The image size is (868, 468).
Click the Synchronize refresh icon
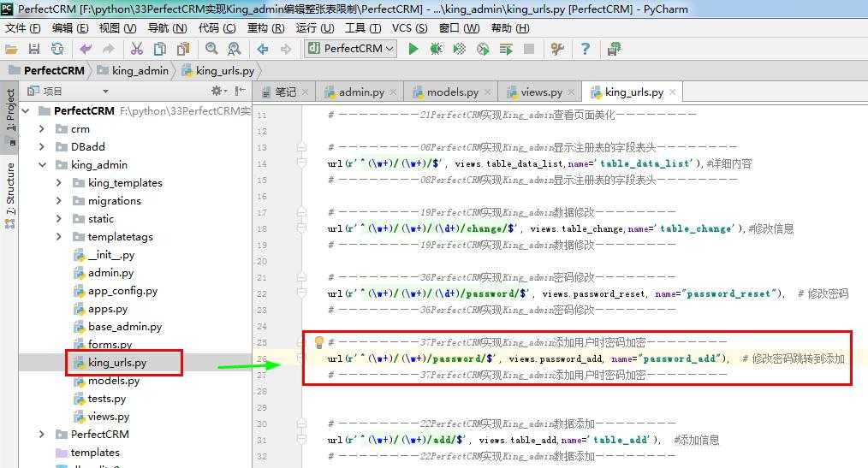click(x=57, y=50)
